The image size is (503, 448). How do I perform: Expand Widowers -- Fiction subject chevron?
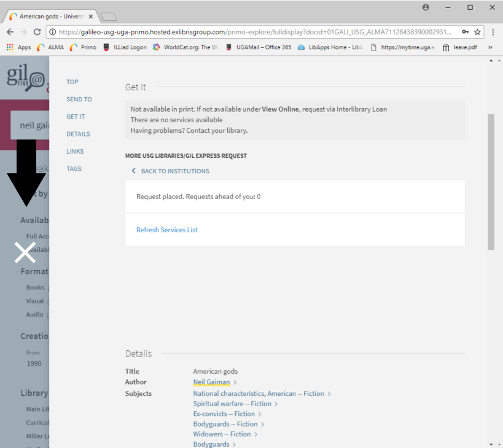click(x=256, y=434)
